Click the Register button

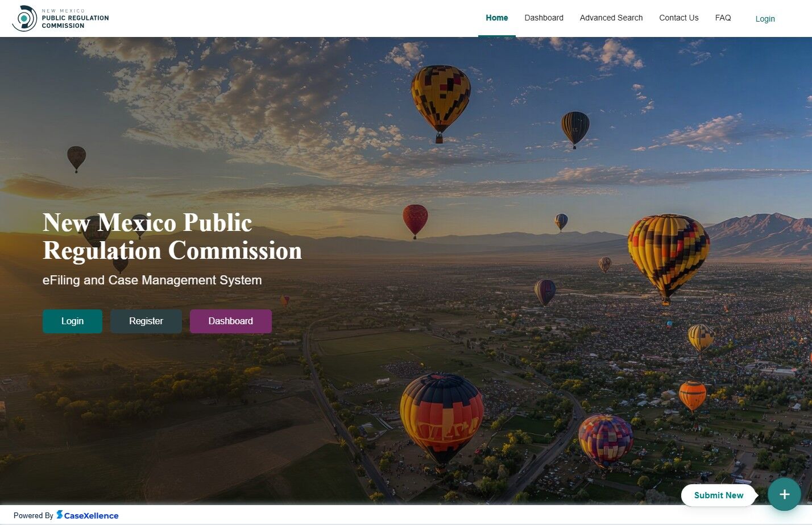coord(146,321)
